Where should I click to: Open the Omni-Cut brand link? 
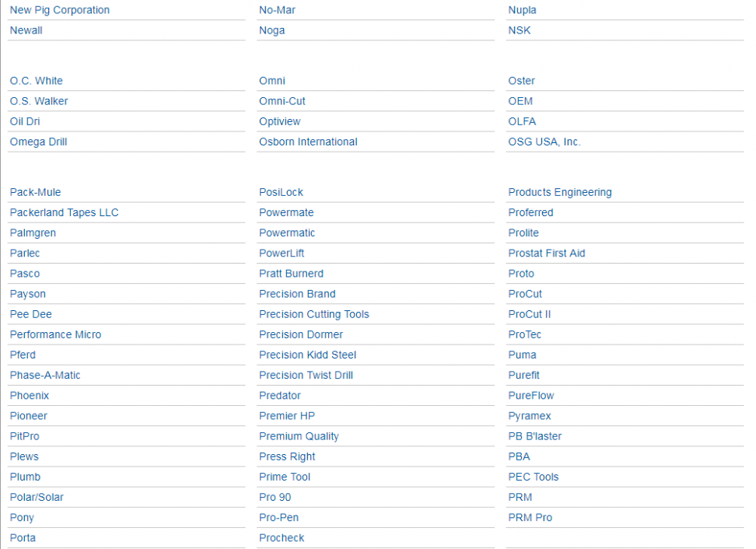[x=282, y=101]
